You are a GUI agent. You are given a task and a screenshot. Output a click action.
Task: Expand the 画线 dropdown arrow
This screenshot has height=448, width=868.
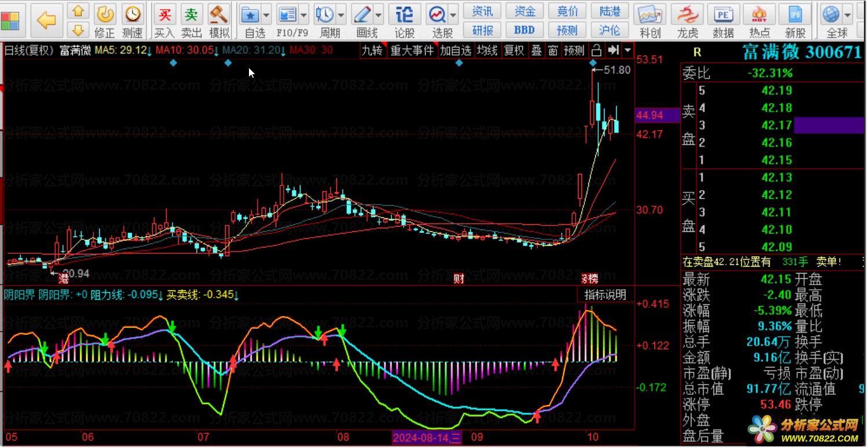coord(379,14)
